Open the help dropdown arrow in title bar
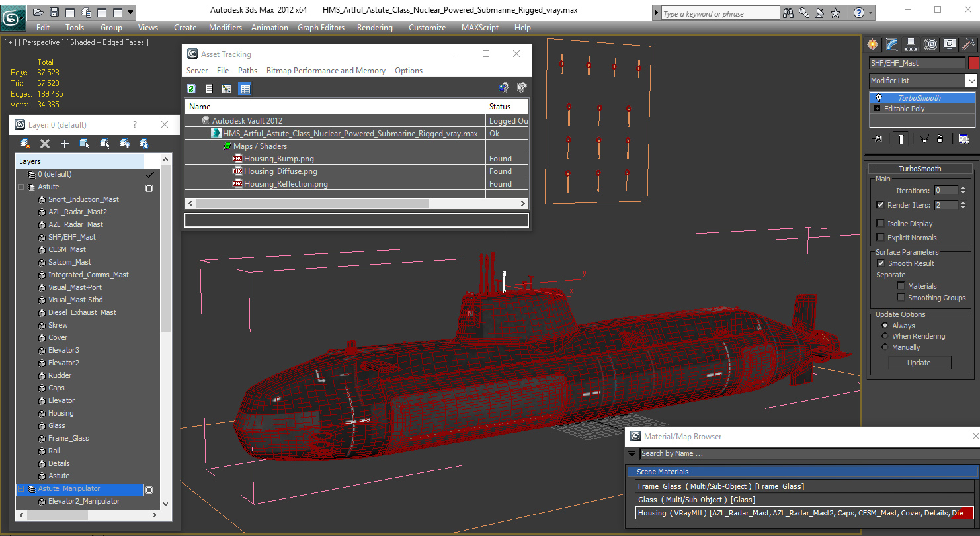The width and height of the screenshot is (980, 536). tap(870, 13)
